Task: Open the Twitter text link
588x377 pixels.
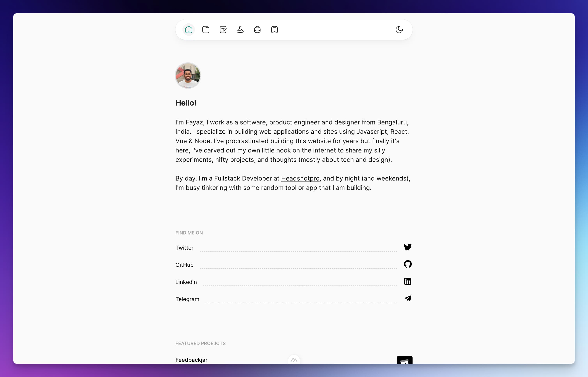Action: tap(184, 248)
